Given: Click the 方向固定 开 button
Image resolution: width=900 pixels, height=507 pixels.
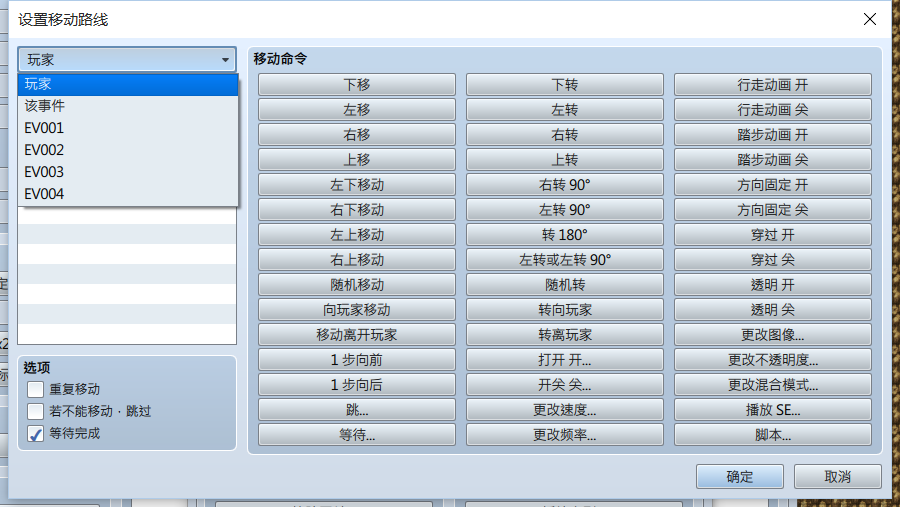Looking at the screenshot, I should point(773,184).
